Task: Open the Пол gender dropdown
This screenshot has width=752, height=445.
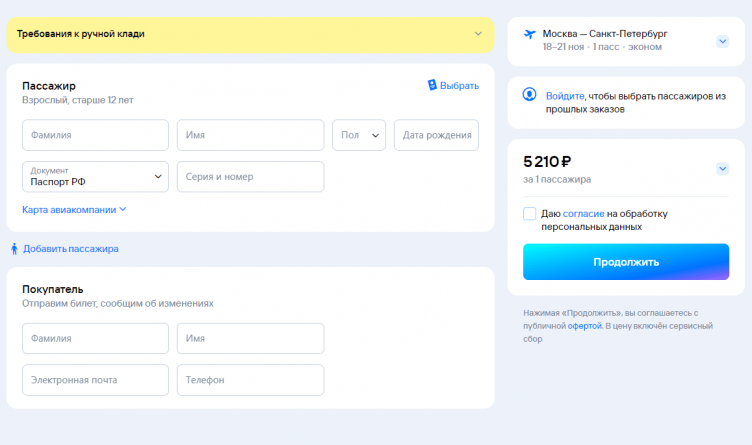Action: point(359,135)
